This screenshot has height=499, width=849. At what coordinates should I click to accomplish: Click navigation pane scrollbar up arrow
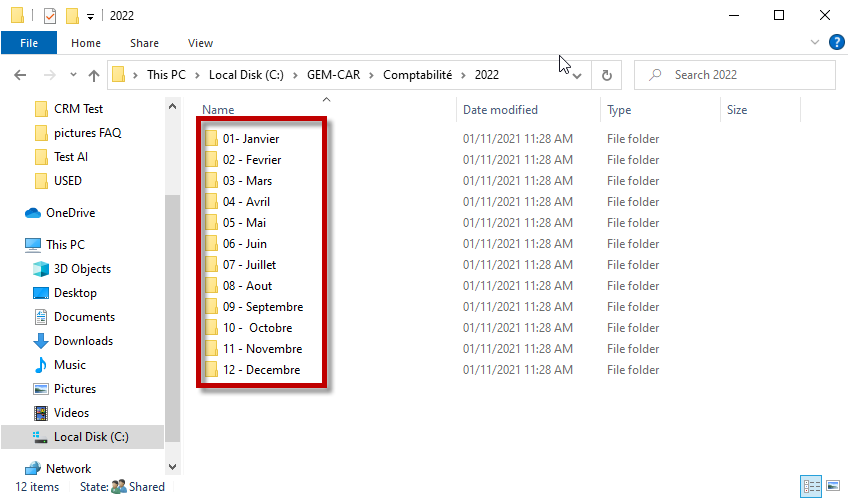coord(172,107)
